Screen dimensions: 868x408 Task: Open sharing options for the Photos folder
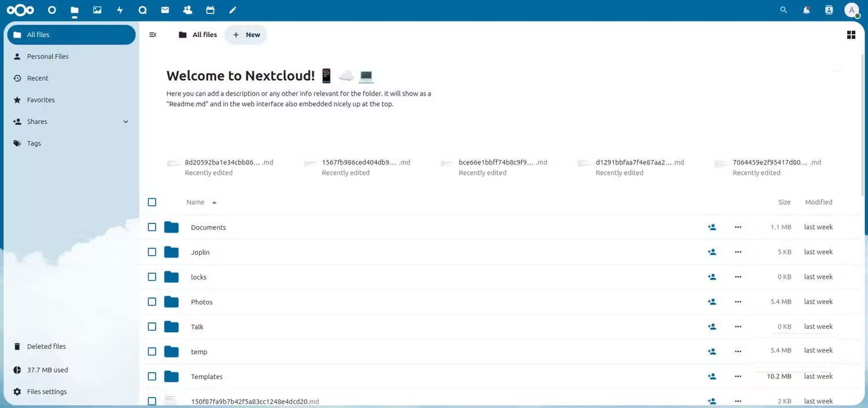712,302
